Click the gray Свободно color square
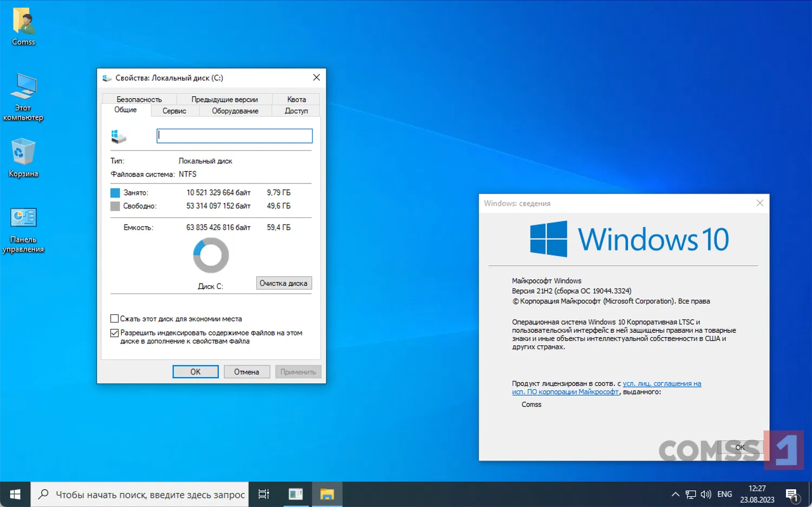 pyautogui.click(x=115, y=206)
